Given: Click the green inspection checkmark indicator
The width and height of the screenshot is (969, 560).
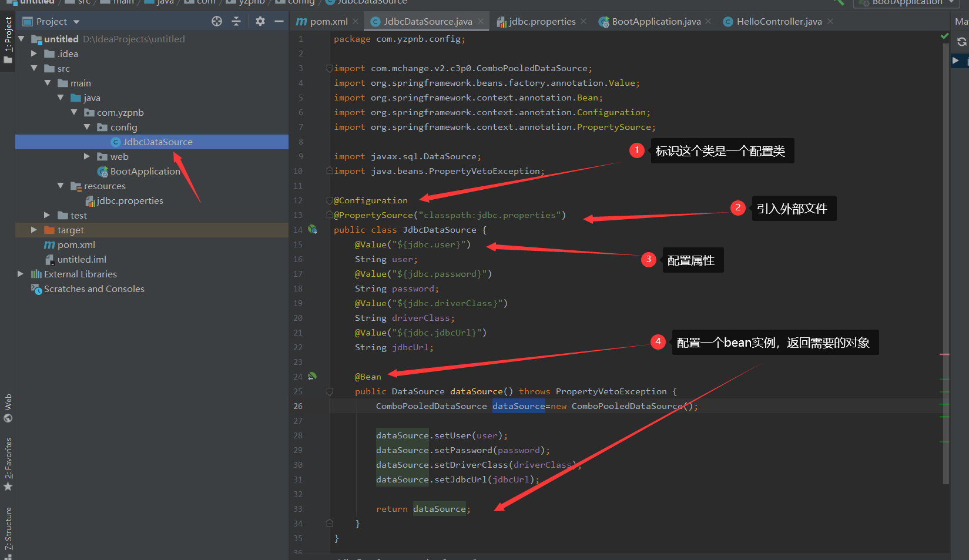Looking at the screenshot, I should tap(944, 36).
